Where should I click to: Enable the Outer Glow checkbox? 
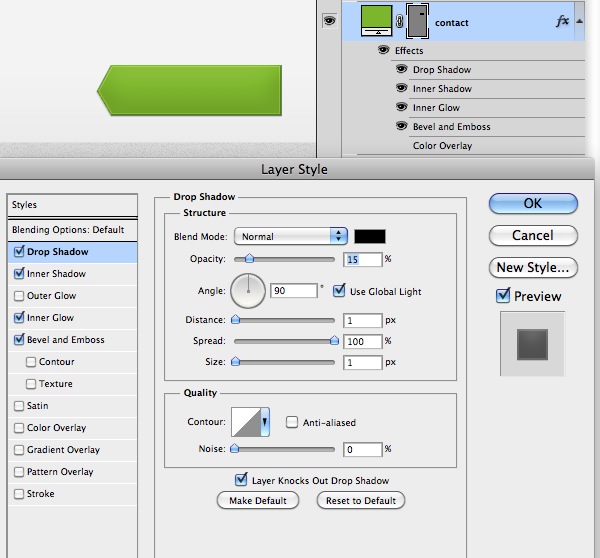(x=19, y=296)
